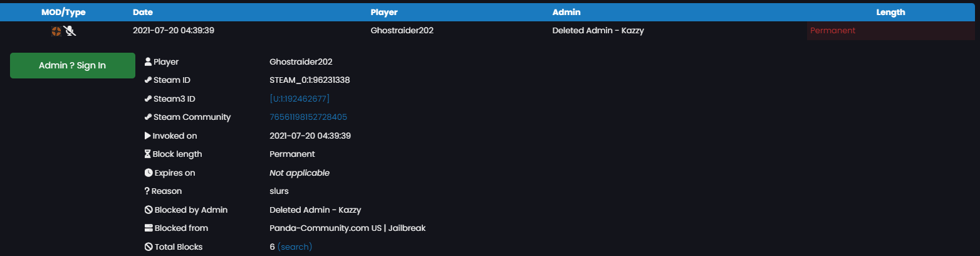This screenshot has width=980, height=256.
Task: Click the server icon beside Blocked from
Action: pos(149,228)
